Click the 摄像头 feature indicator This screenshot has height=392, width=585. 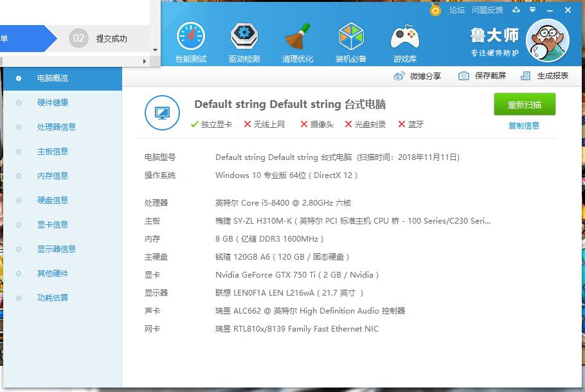coord(317,124)
